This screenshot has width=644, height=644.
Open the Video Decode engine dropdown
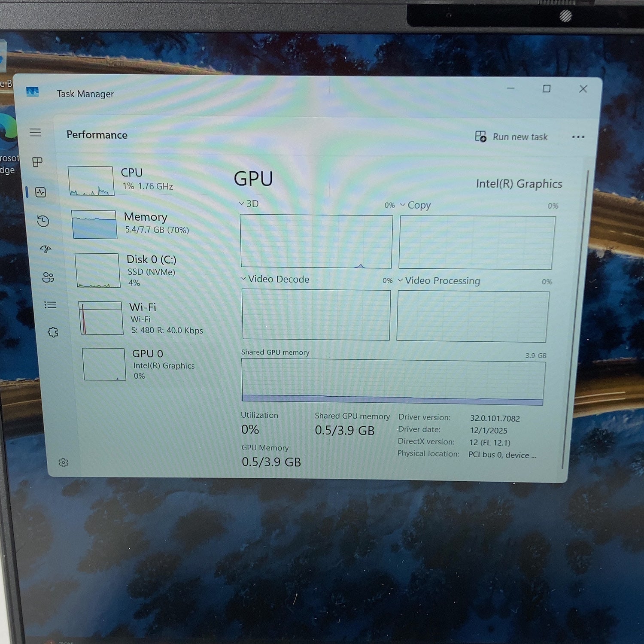click(243, 279)
